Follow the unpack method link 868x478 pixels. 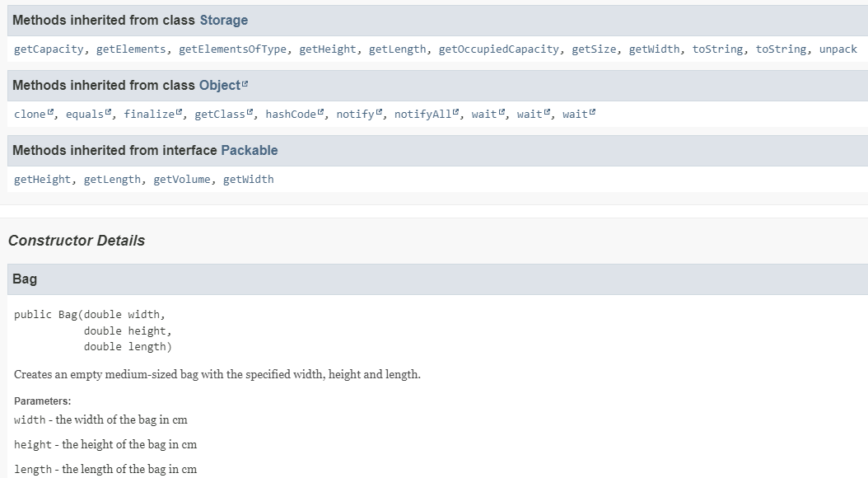[x=838, y=49]
